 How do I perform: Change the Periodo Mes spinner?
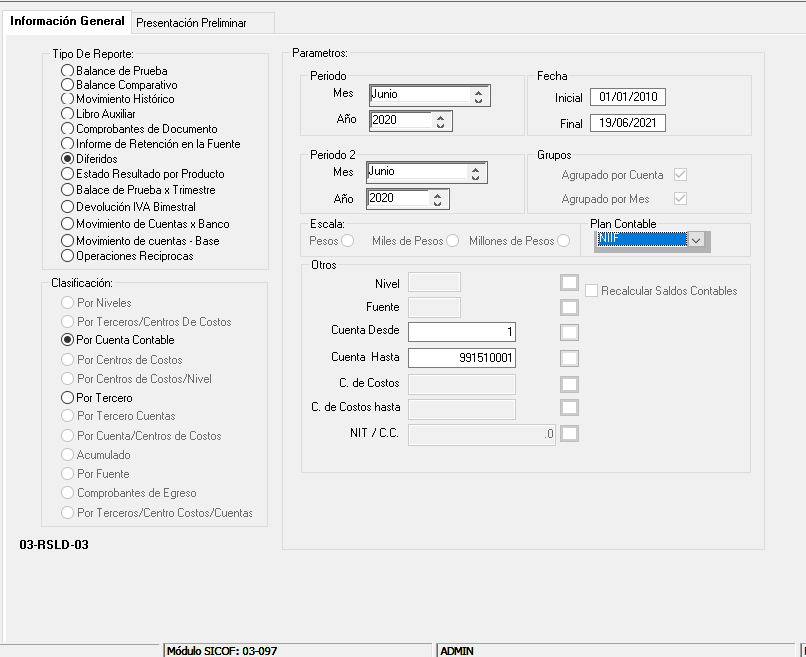coord(478,96)
